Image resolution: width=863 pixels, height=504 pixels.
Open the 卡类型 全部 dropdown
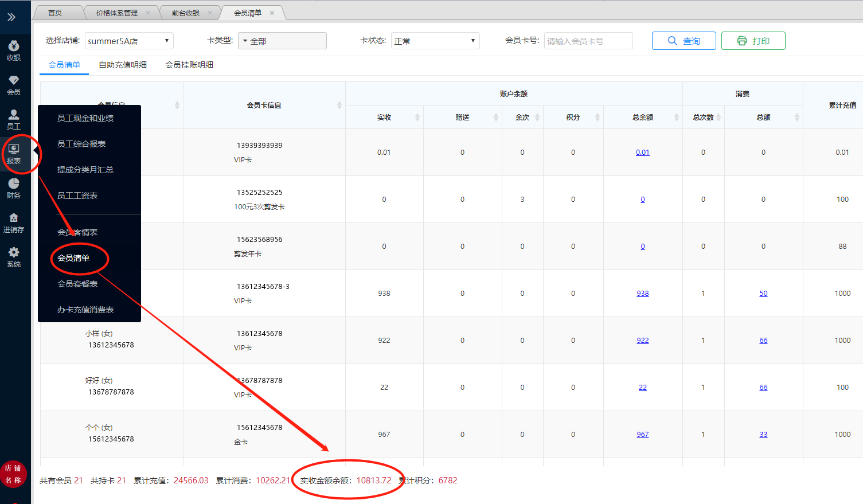pyautogui.click(x=283, y=41)
